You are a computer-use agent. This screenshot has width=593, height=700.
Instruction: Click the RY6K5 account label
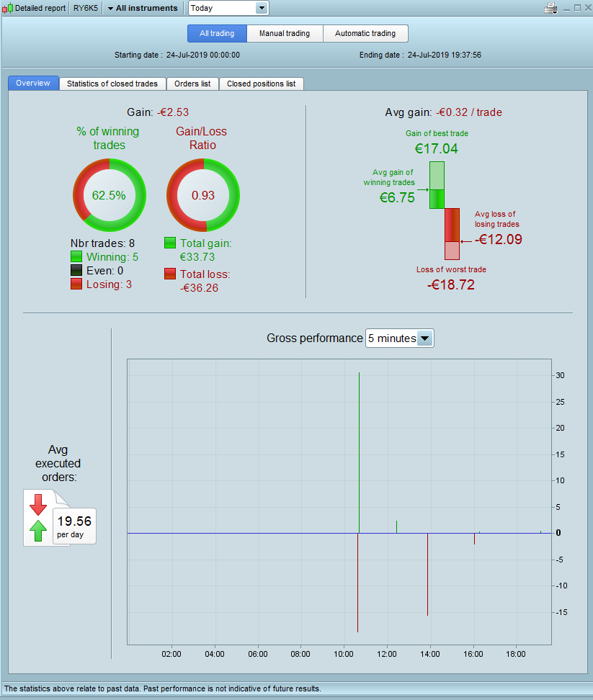(x=86, y=8)
